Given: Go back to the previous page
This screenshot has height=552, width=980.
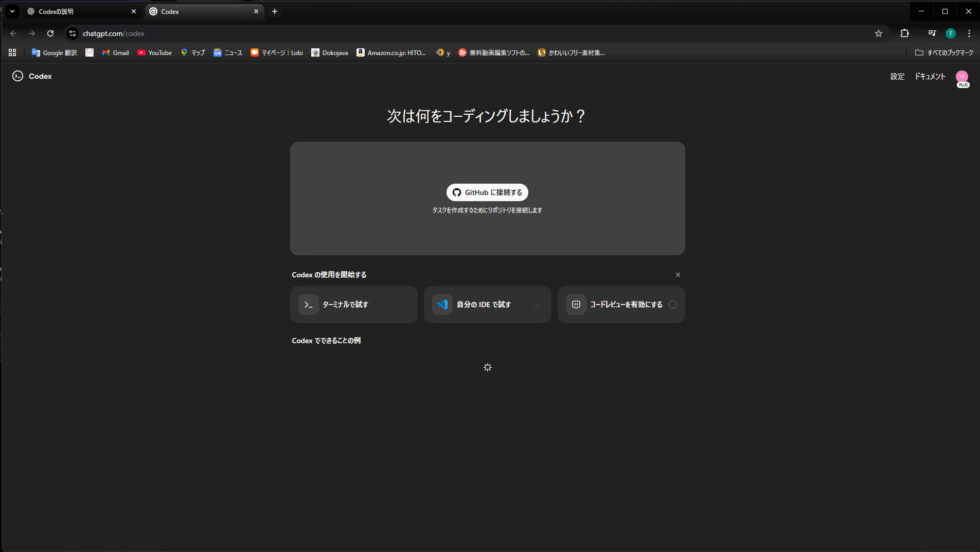Looking at the screenshot, I should click(x=13, y=33).
